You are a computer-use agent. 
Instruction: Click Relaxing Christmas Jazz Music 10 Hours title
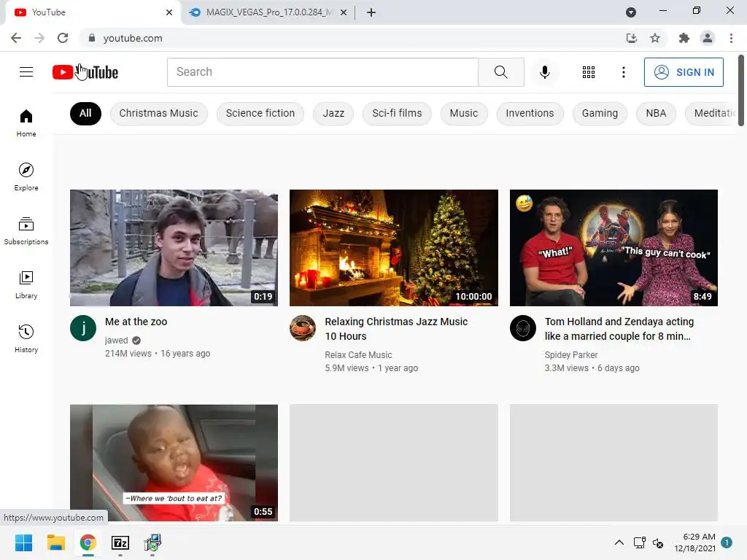point(396,329)
